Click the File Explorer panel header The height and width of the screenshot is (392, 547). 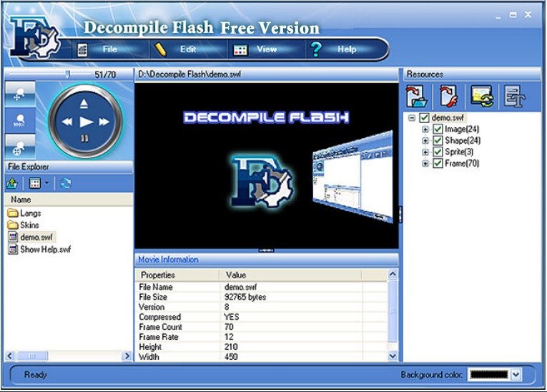click(x=69, y=167)
